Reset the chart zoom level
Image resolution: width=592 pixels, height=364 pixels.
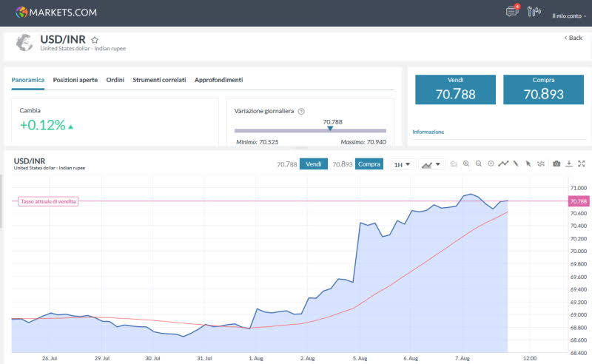(491, 164)
